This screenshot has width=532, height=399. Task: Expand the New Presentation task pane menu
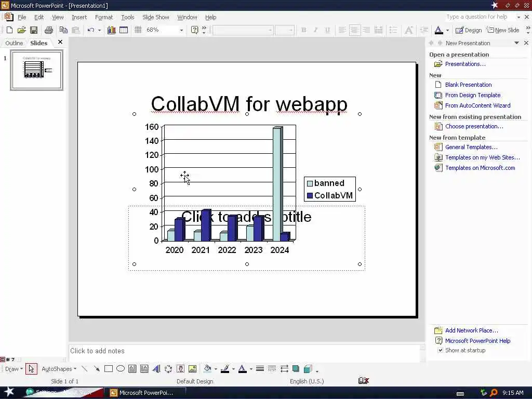tap(516, 43)
